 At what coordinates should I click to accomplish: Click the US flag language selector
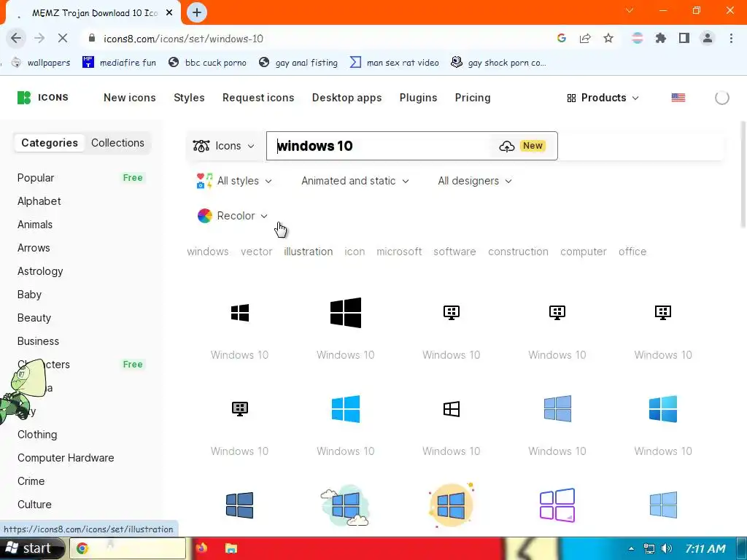tap(678, 98)
